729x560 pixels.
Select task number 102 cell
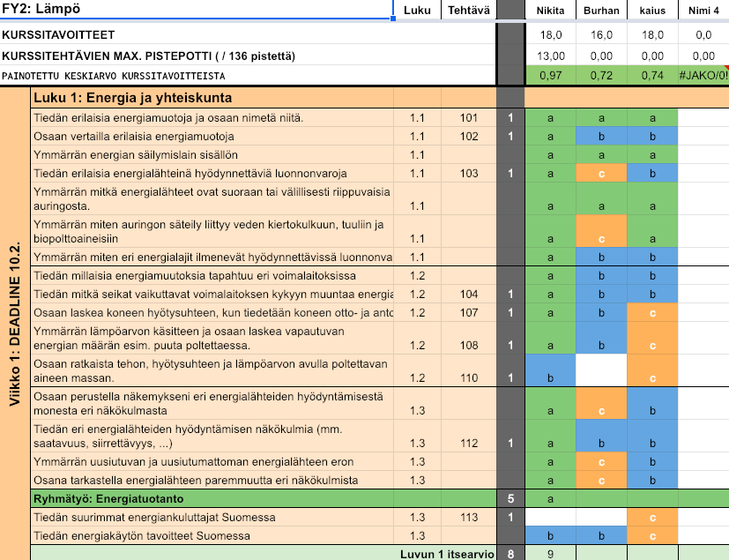[469, 137]
